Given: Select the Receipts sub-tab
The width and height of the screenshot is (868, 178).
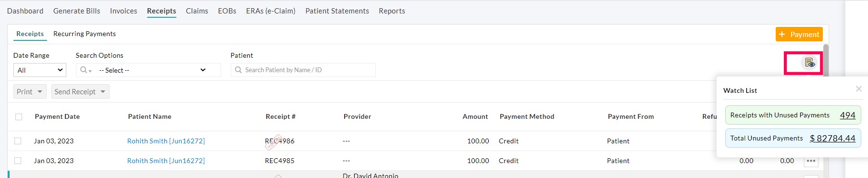Looking at the screenshot, I should [x=30, y=34].
